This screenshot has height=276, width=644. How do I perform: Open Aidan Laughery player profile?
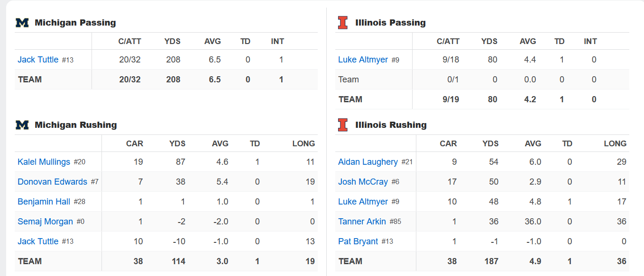tap(368, 162)
